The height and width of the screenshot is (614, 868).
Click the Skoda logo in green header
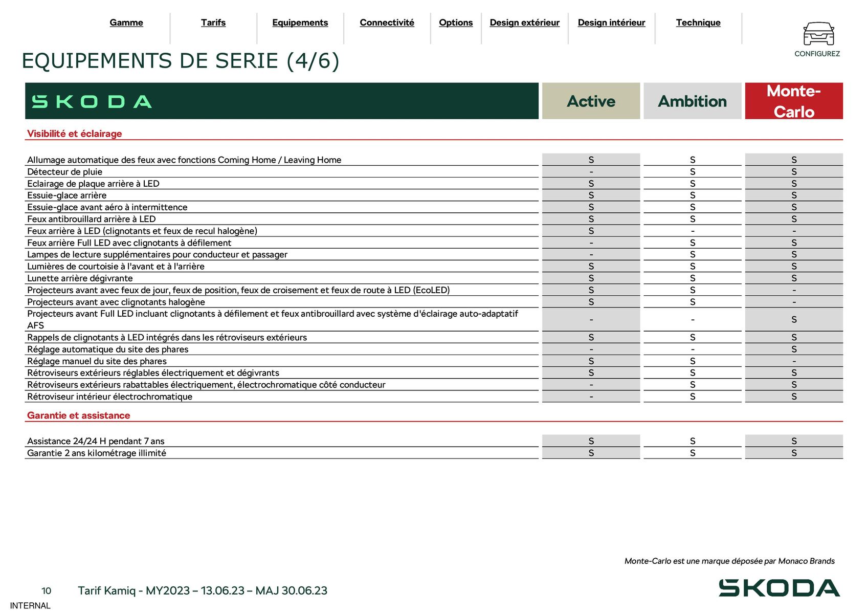92,101
